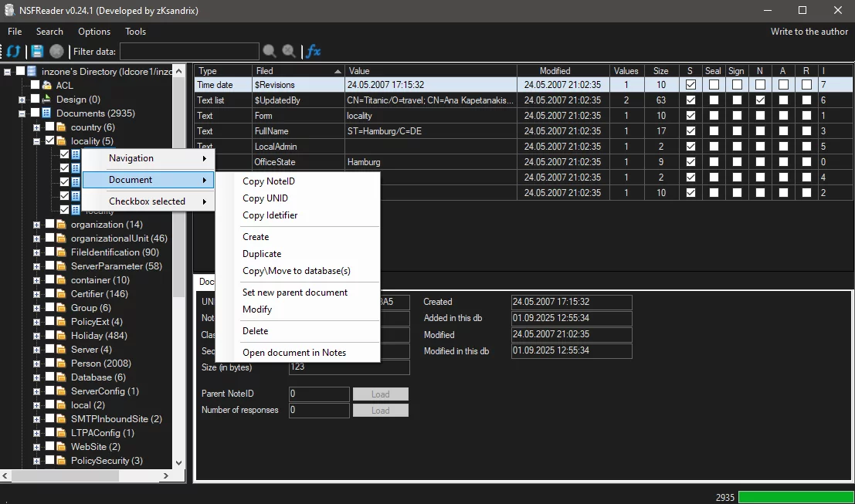Viewport: 855px width, 504px height.
Task: Uncheck the locality folder checkbox
Action: [50, 141]
